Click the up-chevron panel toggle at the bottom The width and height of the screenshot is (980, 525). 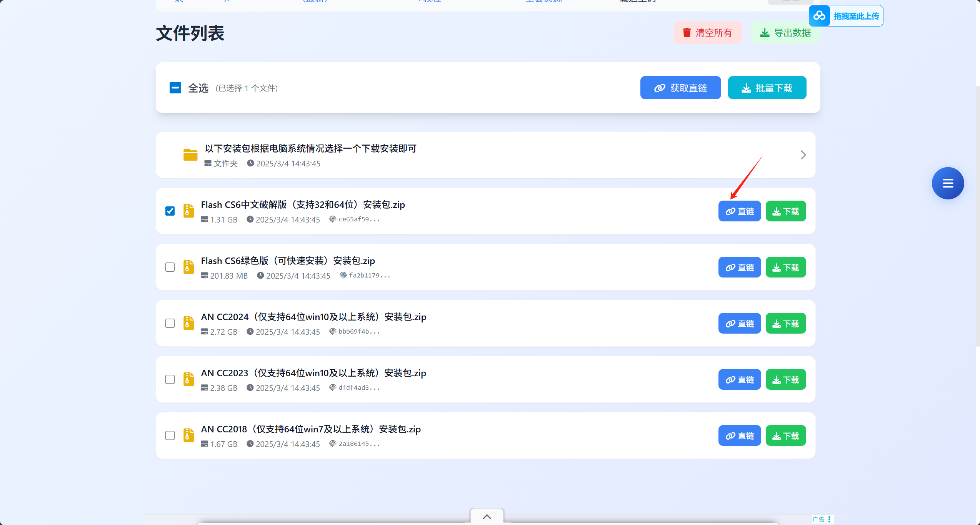pyautogui.click(x=487, y=517)
